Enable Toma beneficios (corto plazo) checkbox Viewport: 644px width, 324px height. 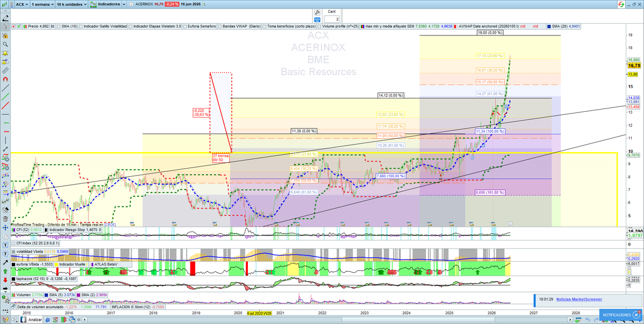coord(264,26)
